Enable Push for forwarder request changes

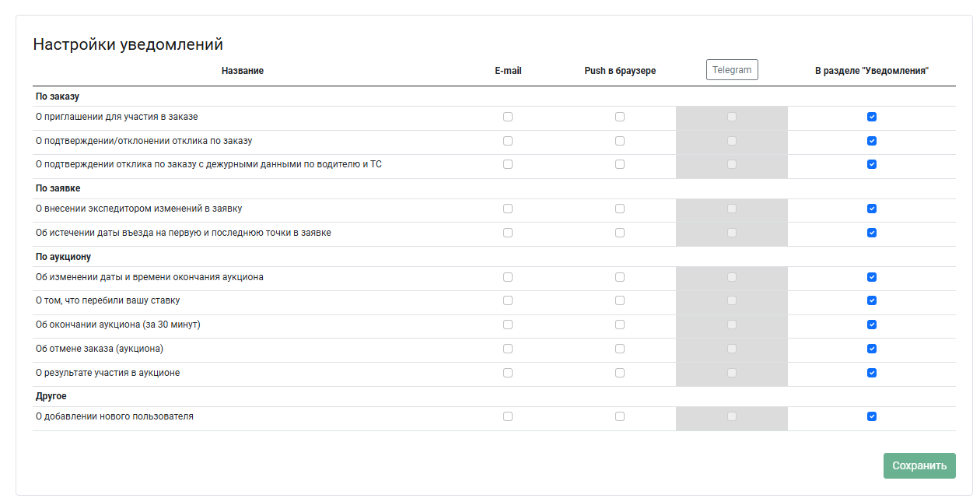coord(620,209)
